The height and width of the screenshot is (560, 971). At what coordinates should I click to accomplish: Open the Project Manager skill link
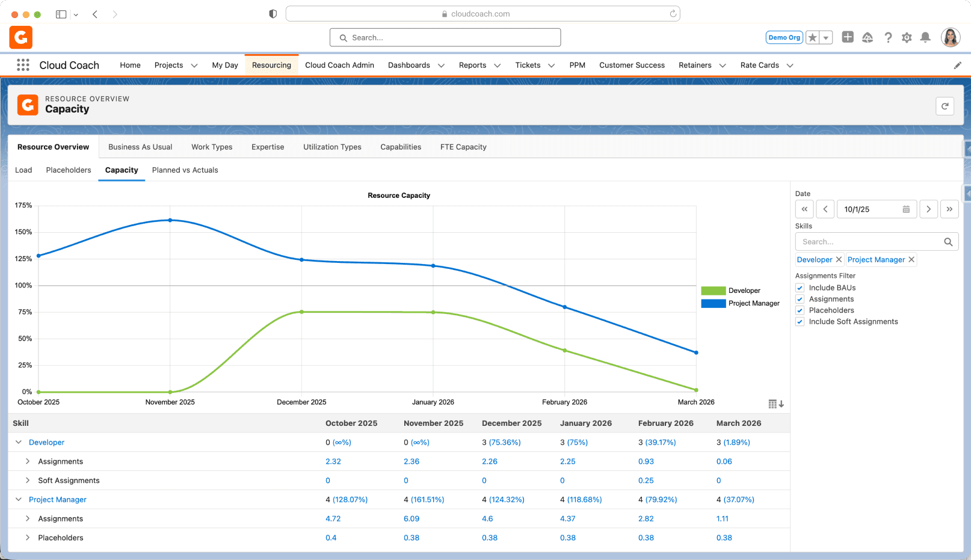58,500
